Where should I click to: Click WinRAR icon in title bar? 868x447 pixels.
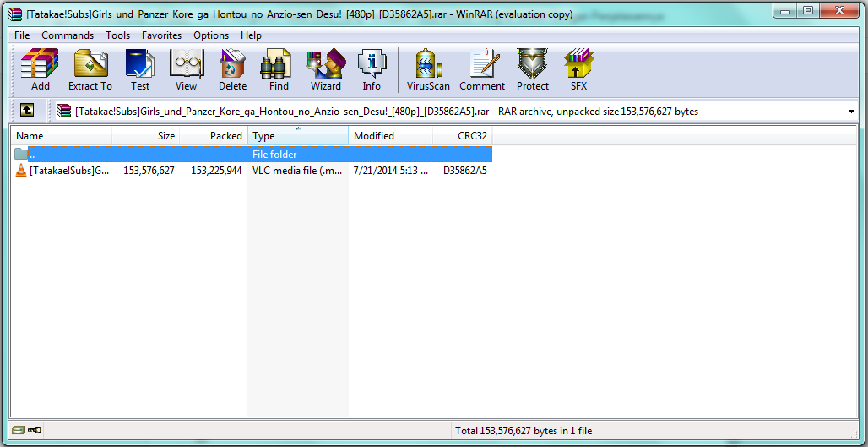[x=16, y=14]
